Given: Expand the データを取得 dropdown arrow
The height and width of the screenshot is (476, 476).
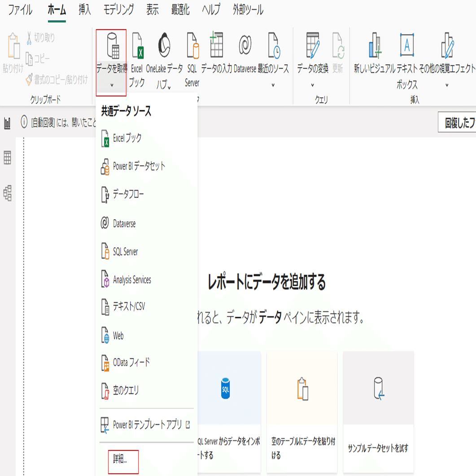Looking at the screenshot, I should tap(112, 85).
